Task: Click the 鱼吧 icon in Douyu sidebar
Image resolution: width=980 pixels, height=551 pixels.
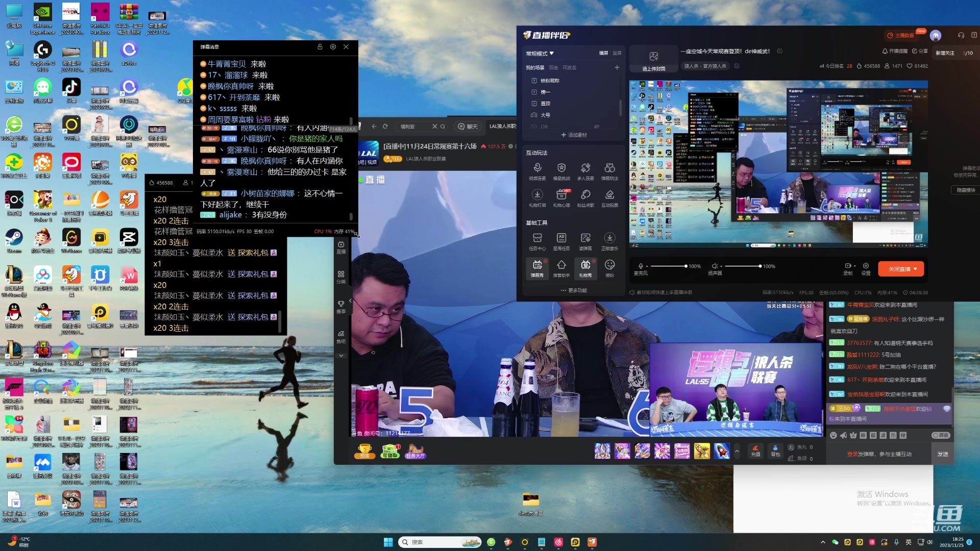Action: [x=341, y=336]
